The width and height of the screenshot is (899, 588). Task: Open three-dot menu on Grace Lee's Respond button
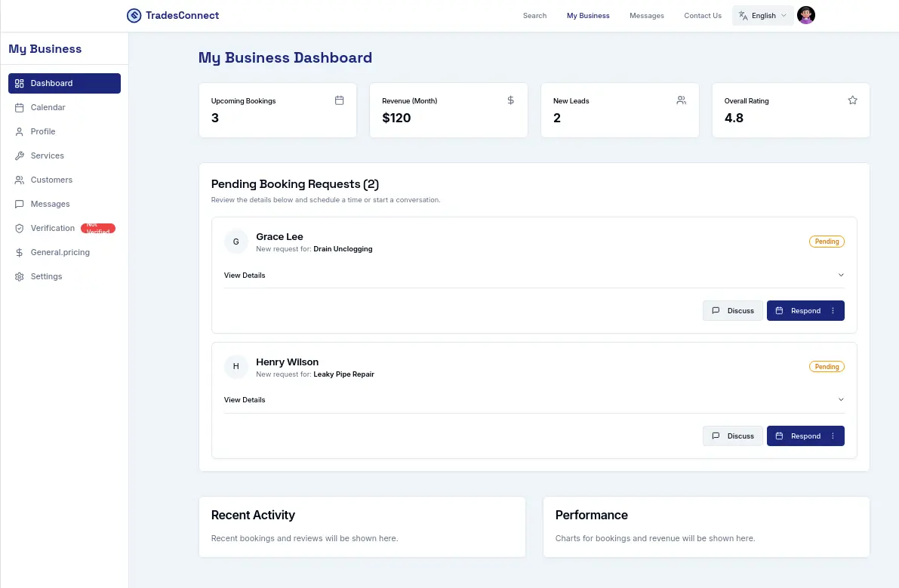coord(833,311)
